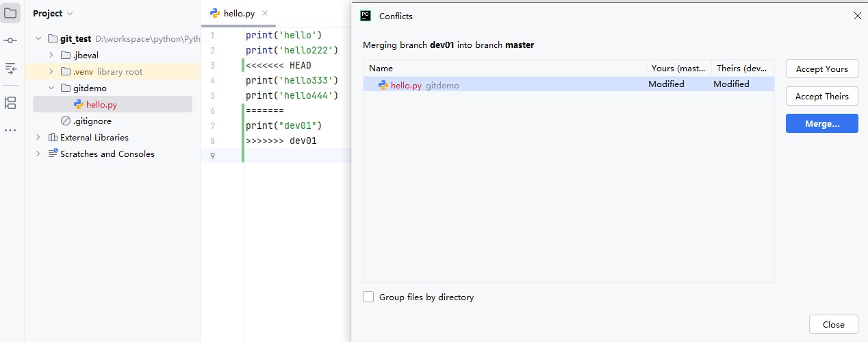
Task: Open the Structure tool window icon
Action: tap(10, 103)
